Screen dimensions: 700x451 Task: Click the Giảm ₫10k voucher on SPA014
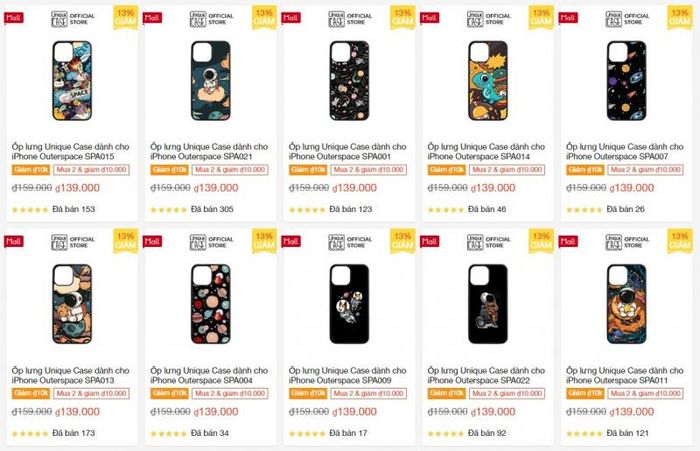(447, 170)
